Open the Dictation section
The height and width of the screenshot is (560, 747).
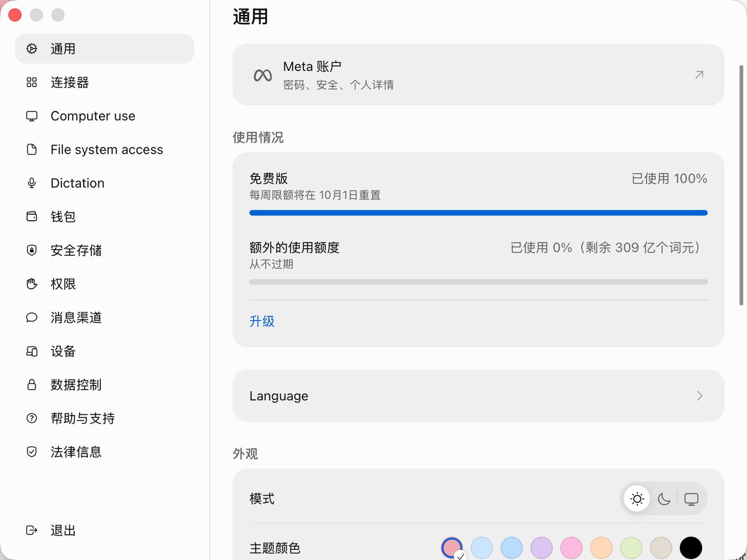pos(105,183)
